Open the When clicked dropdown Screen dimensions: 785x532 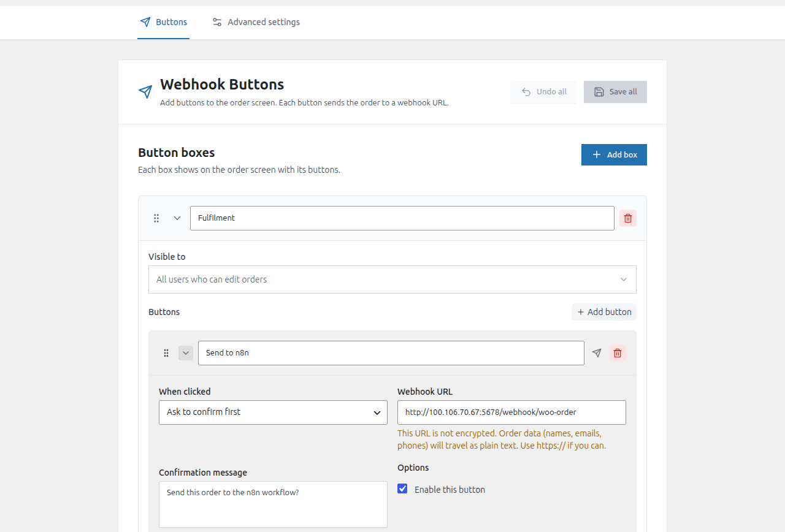coord(273,412)
